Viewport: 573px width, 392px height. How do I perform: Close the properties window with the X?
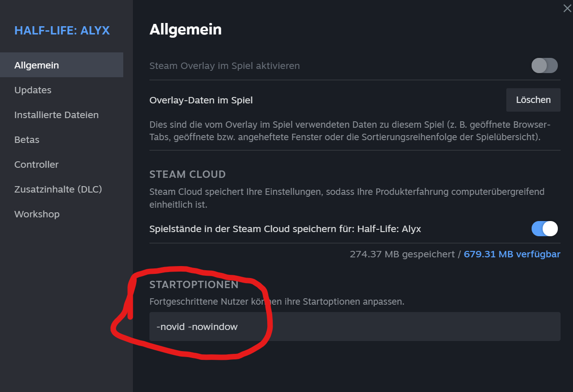(567, 8)
